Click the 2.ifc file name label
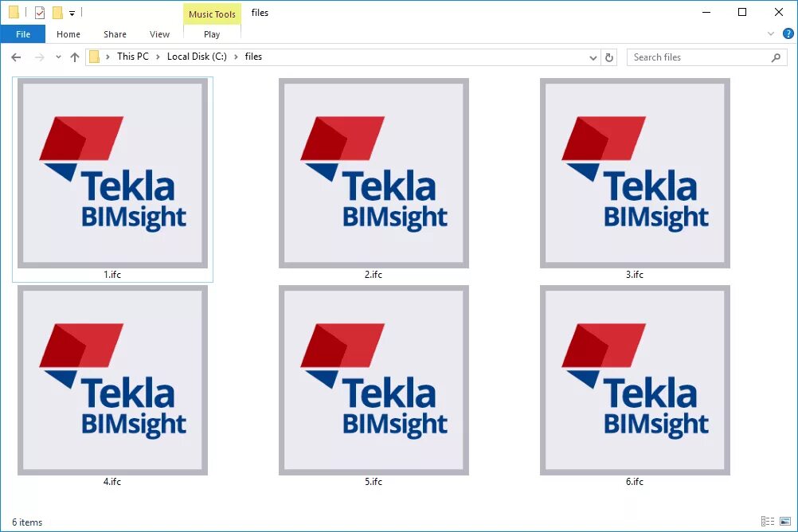 click(373, 275)
